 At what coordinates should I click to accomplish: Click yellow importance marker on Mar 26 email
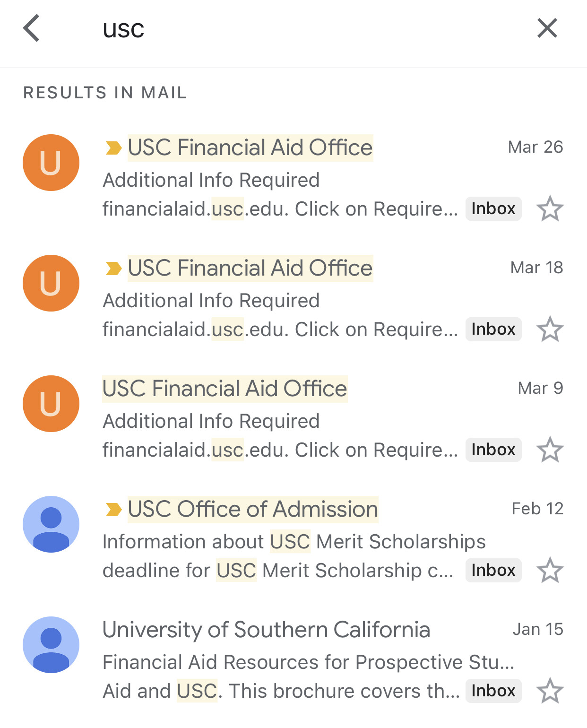coord(113,148)
